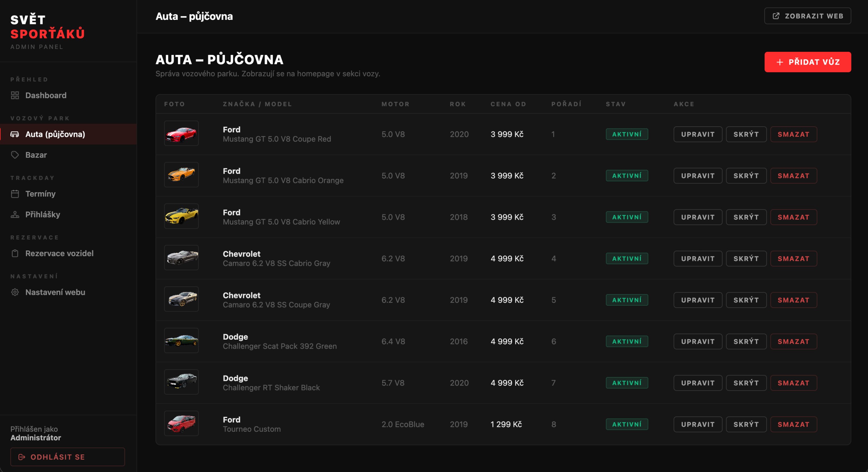Hide the Camaro SS Cabrio Gray car
This screenshot has height=472, width=868.
746,259
